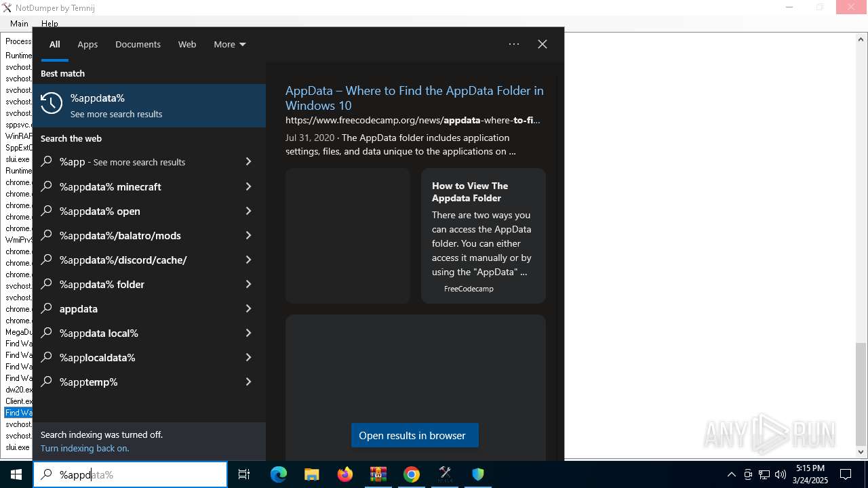Expand the %appdata local% suggestion arrow
868x488 pixels.
[248, 333]
